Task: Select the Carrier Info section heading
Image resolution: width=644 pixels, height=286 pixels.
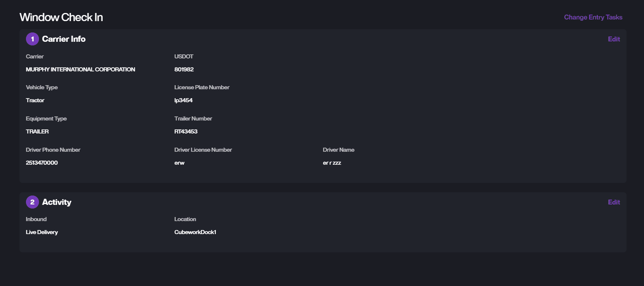Action: pos(64,39)
